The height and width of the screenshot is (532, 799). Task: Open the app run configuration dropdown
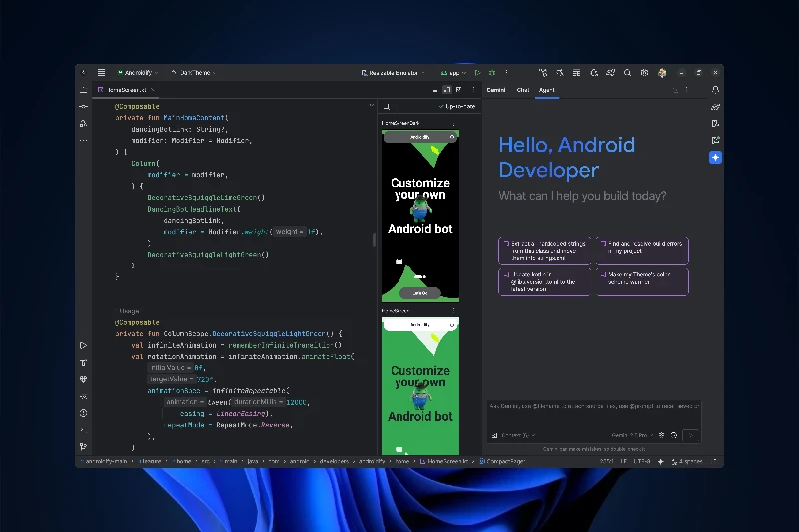(x=453, y=73)
